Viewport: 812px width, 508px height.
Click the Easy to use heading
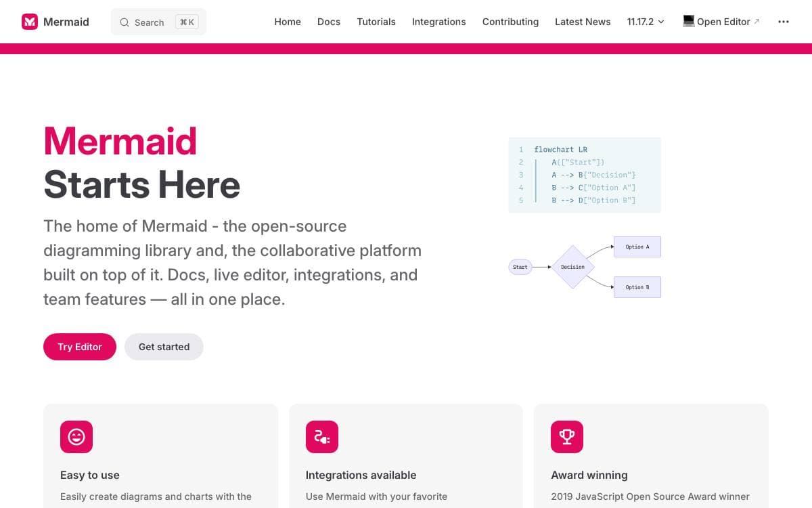click(x=90, y=475)
